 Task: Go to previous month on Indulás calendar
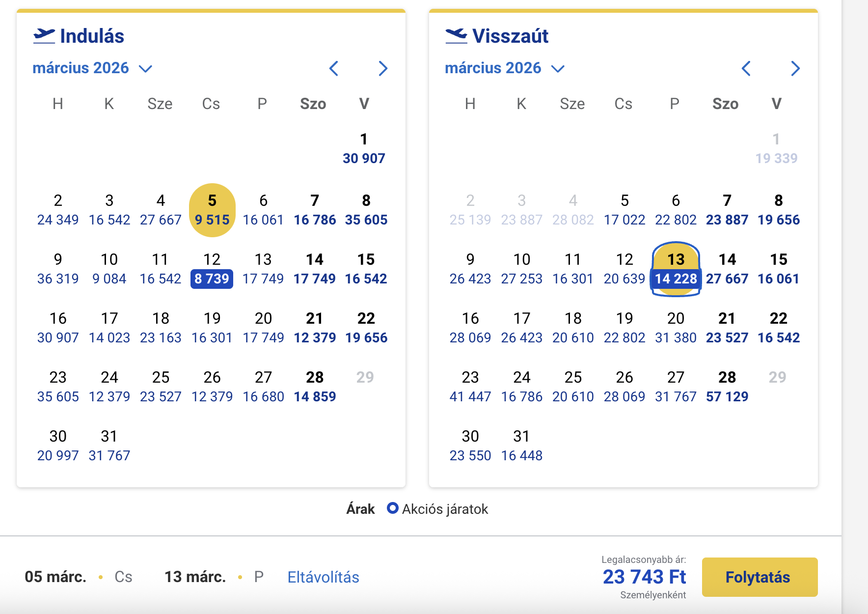tap(334, 69)
